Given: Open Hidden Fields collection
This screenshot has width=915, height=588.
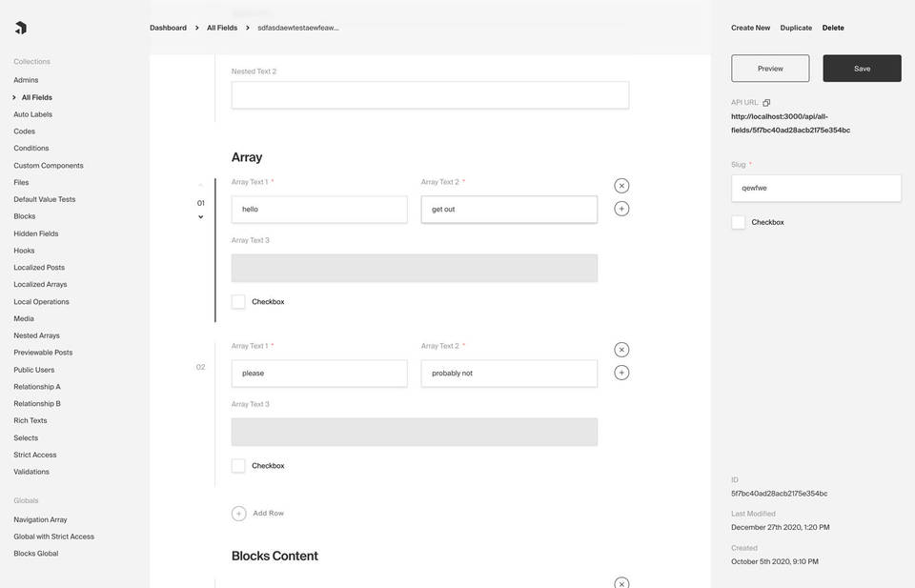Looking at the screenshot, I should [35, 233].
